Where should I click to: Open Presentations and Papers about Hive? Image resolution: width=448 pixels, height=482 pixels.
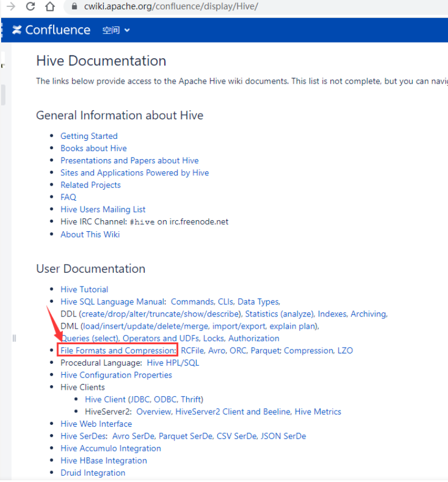130,160
